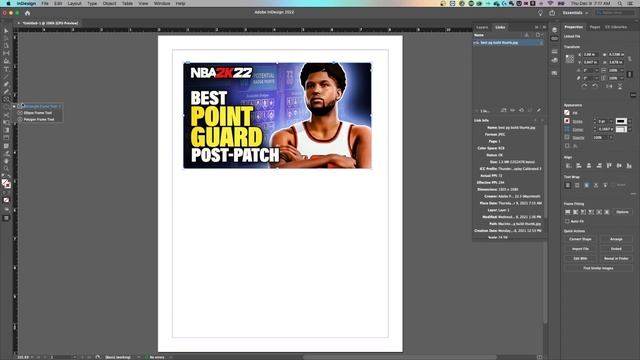This screenshot has width=640, height=360.
Task: Choose Ellipse Frame Tool from flyout
Action: 38,113
